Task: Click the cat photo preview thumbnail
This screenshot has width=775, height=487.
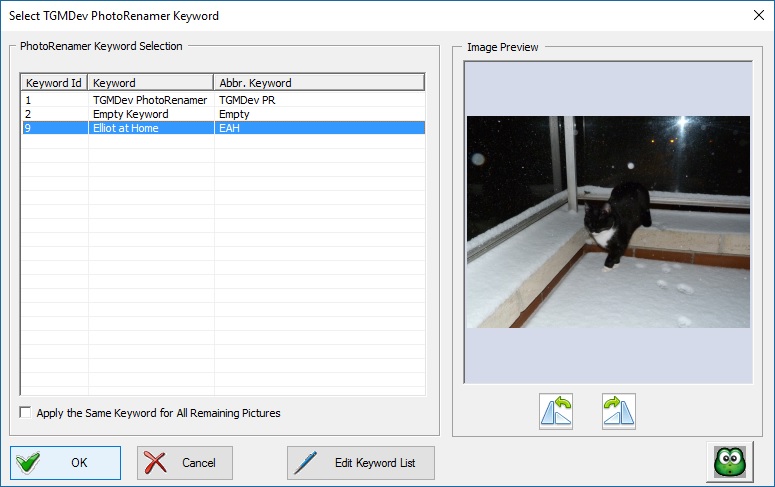Action: click(x=608, y=221)
